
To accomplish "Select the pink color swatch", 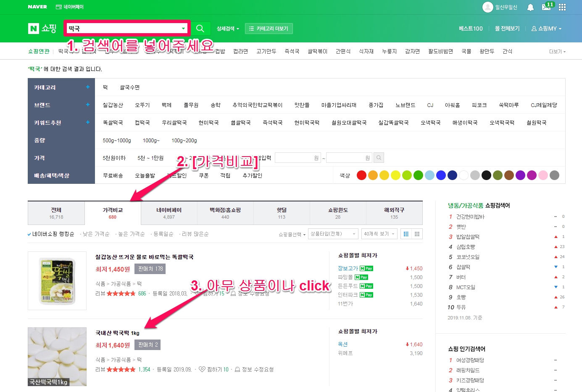I will [x=543, y=175].
